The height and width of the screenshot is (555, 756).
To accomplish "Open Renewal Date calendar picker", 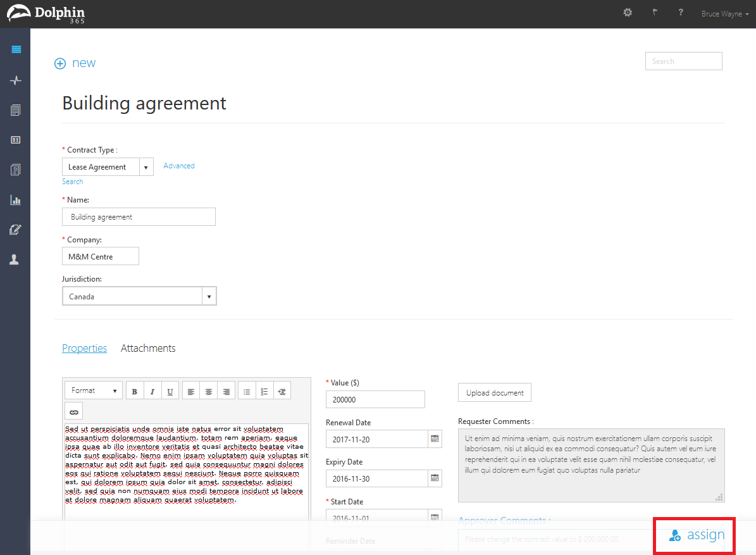I will [x=435, y=439].
